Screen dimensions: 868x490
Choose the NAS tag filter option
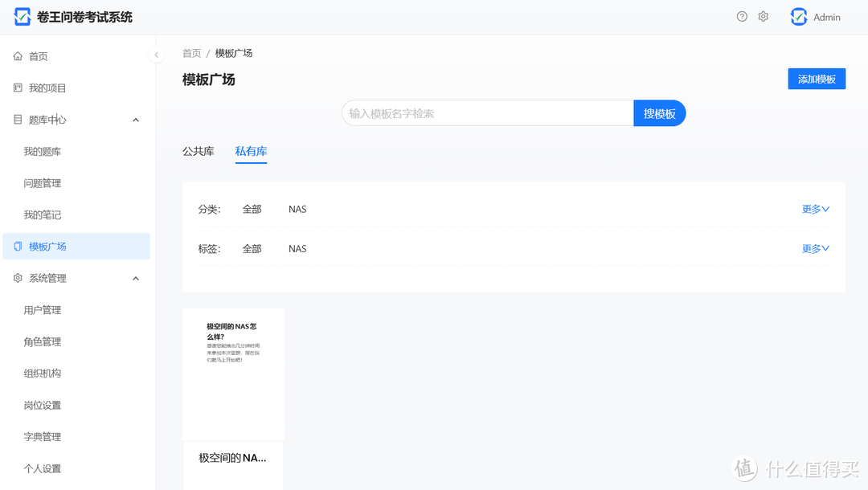tap(297, 248)
